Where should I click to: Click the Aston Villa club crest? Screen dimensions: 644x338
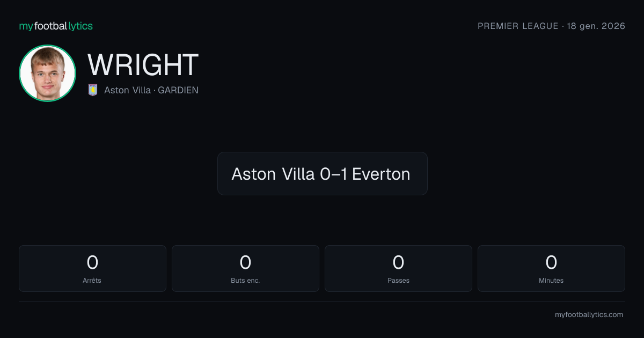click(93, 90)
